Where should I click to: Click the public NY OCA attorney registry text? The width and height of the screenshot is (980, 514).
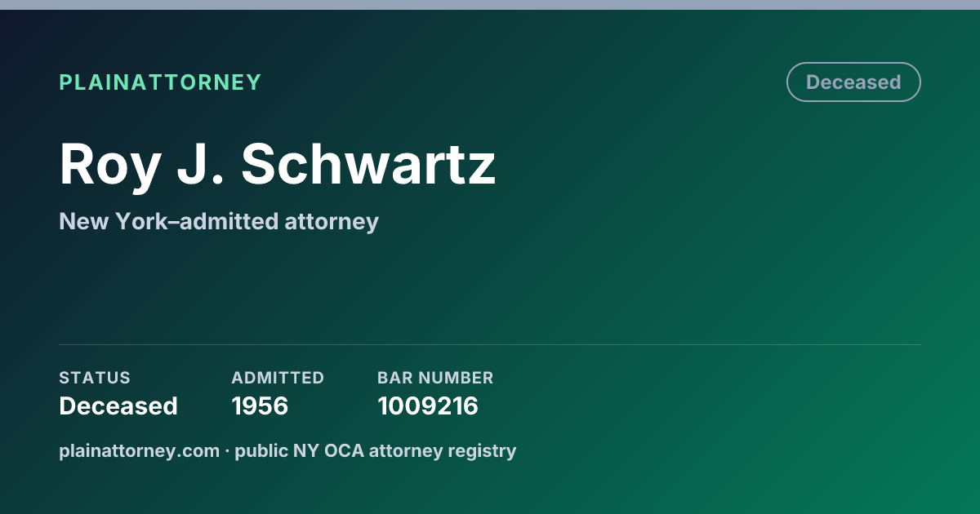376,450
